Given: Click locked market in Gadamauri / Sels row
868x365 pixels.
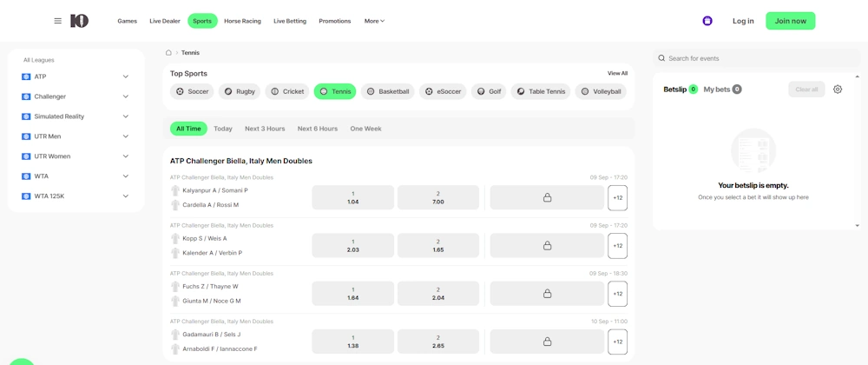Looking at the screenshot, I should pyautogui.click(x=547, y=342).
